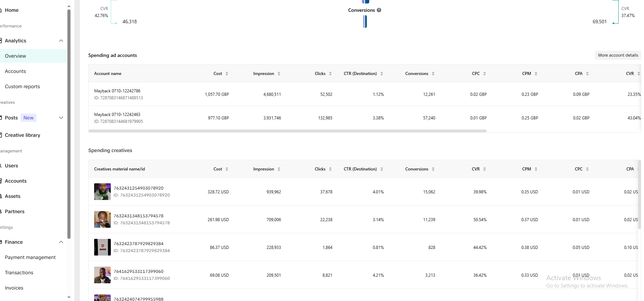Collapse the Analytics sidebar section
The image size is (644, 301).
tap(61, 41)
